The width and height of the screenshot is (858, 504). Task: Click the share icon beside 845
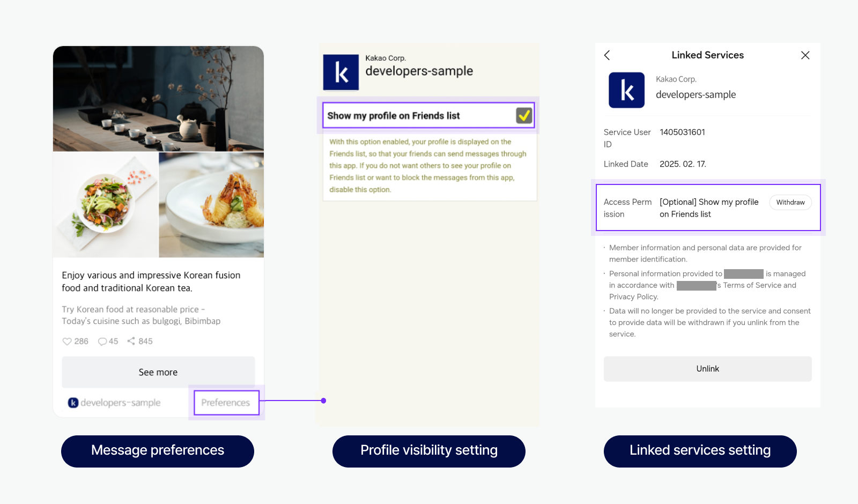coord(131,341)
